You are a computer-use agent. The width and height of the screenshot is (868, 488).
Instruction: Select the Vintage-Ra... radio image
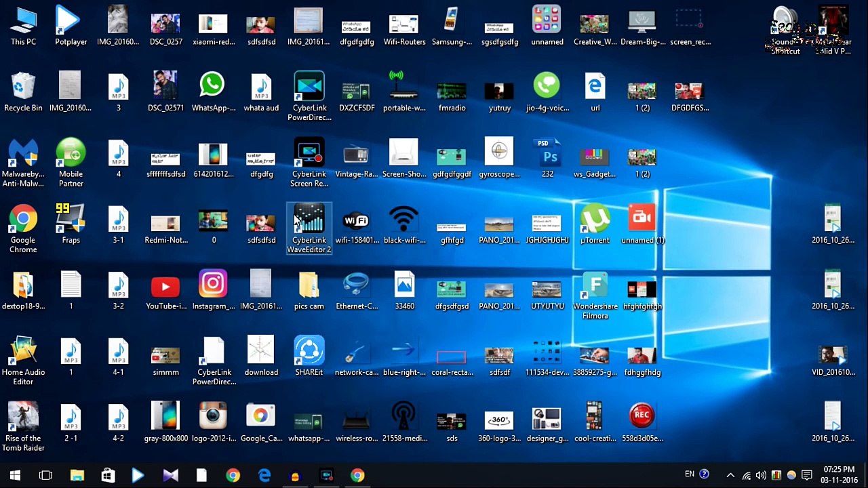pyautogui.click(x=357, y=159)
